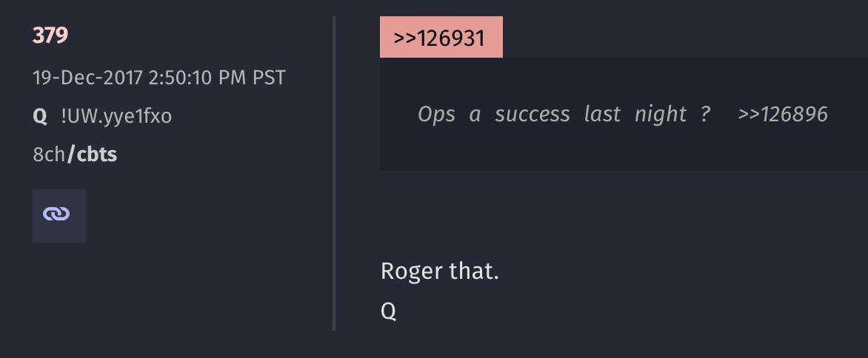Viewport: 868px width, 358px height.
Task: Click the 8ch source label
Action: click(x=49, y=155)
